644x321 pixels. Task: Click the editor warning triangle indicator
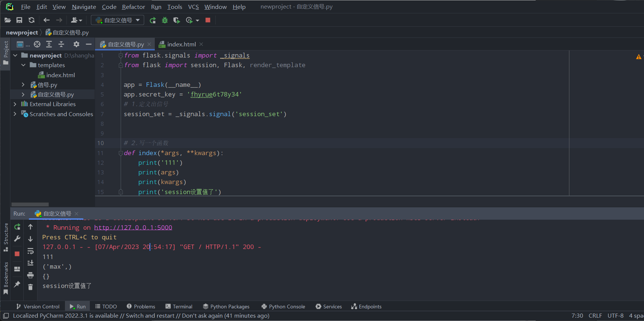(x=638, y=57)
